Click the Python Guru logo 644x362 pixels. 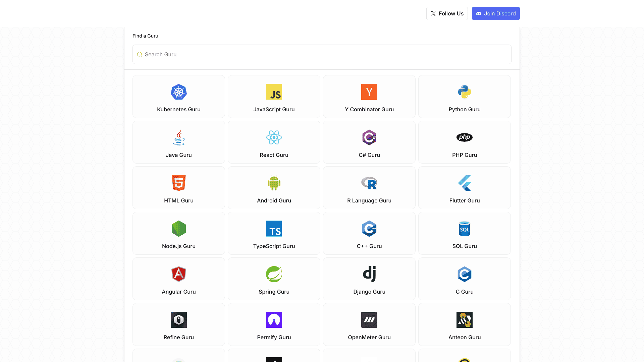point(465,92)
